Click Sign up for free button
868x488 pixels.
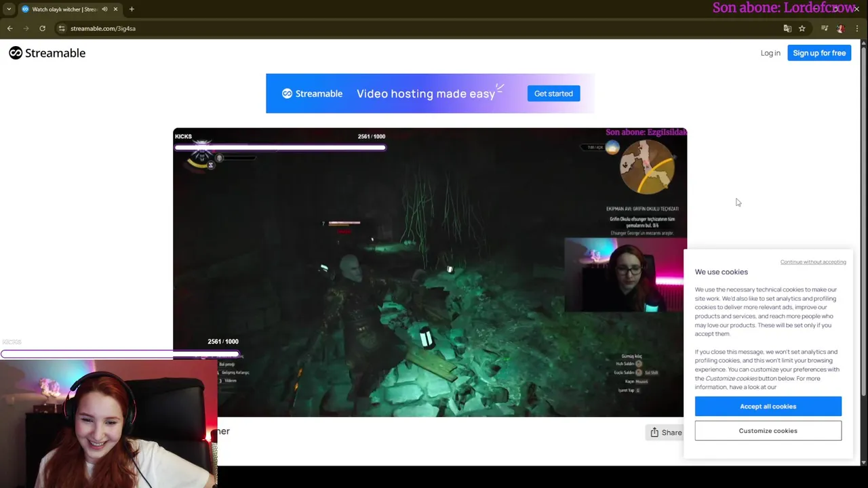point(819,53)
